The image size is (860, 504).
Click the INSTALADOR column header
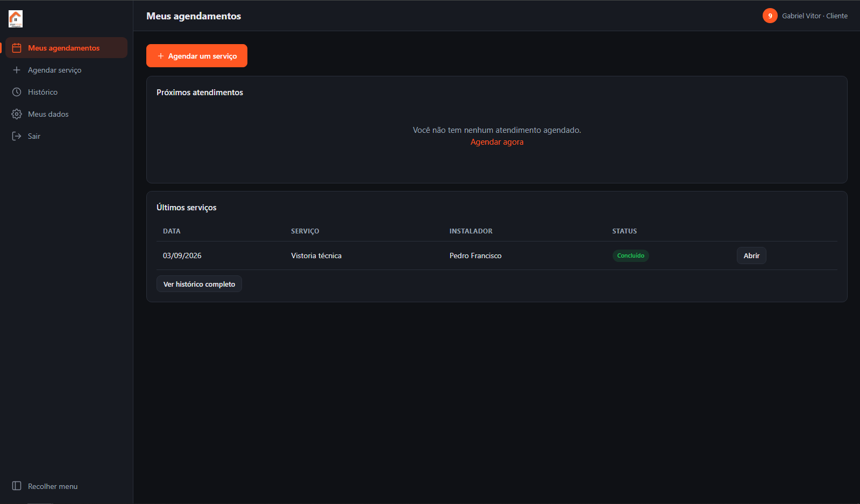pyautogui.click(x=471, y=231)
